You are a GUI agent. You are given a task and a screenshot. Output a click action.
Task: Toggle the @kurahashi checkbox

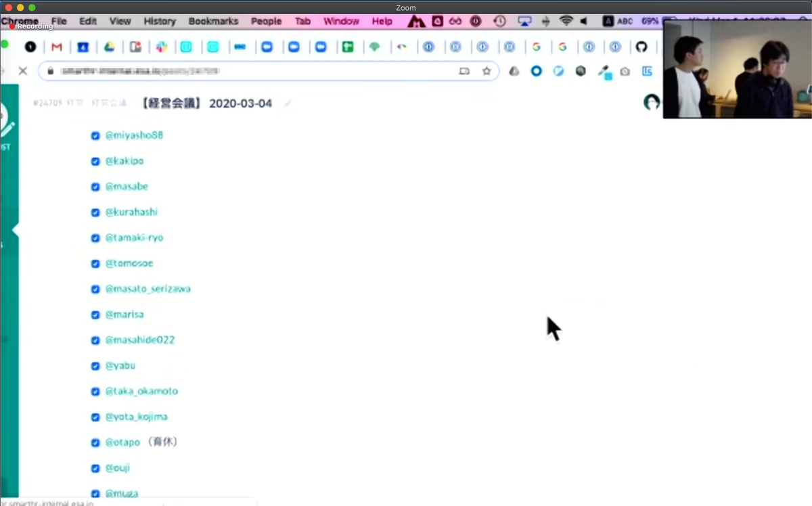[95, 212]
